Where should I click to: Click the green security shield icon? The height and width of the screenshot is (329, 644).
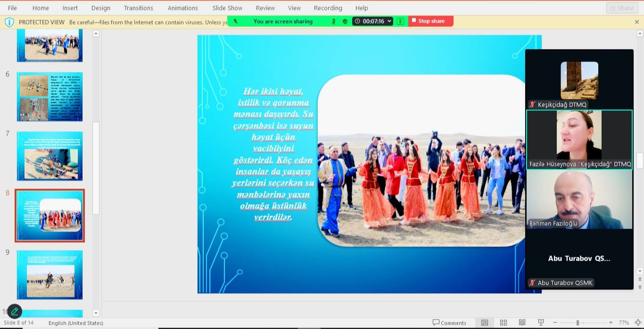point(345,21)
